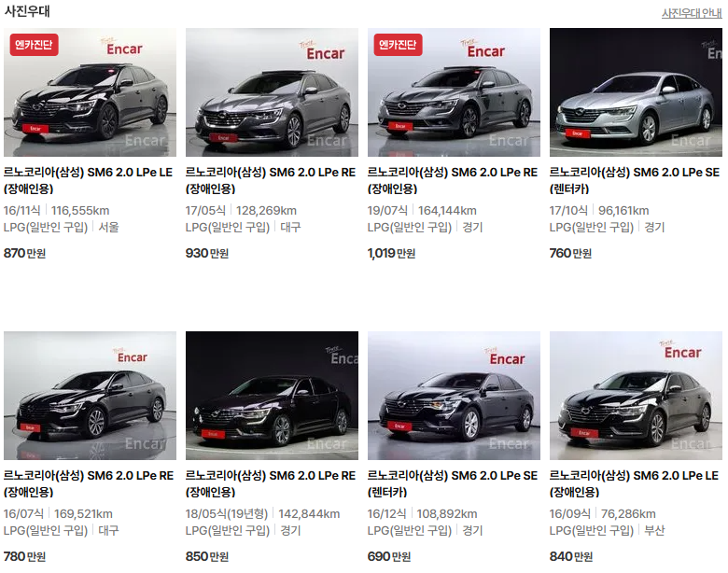
Task: Open the SM6 RE photo with 169,521km mileage
Action: tap(91, 395)
